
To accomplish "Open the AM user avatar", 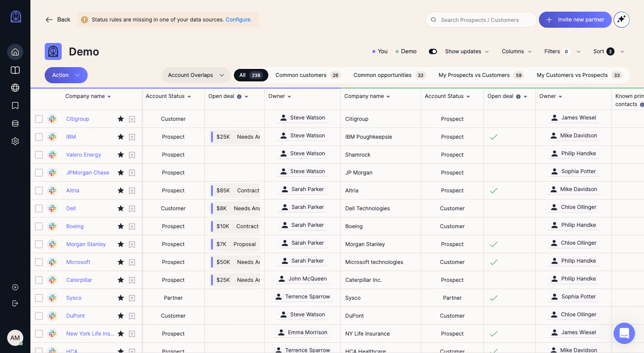I will coord(15,338).
